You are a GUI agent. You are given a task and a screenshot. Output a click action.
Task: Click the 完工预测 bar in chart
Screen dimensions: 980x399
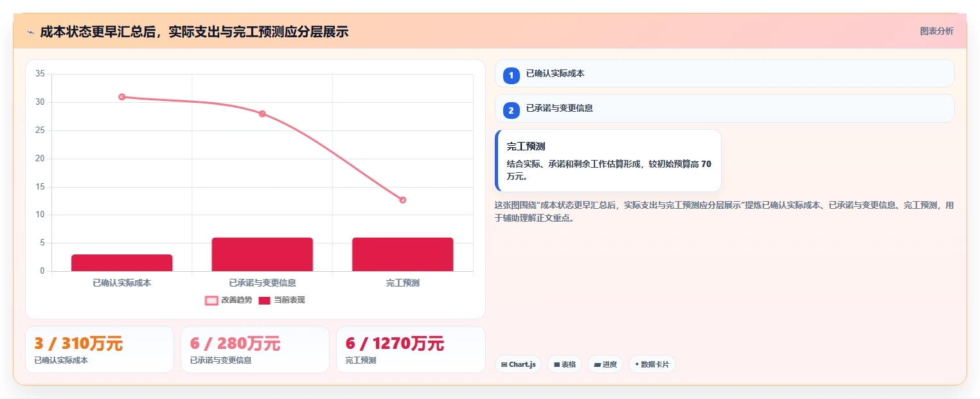(403, 254)
